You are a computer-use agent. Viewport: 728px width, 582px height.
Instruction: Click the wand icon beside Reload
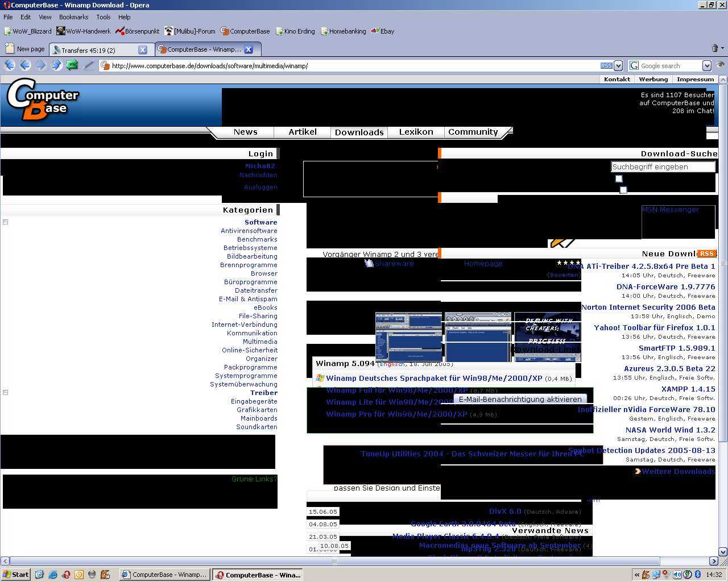point(89,65)
